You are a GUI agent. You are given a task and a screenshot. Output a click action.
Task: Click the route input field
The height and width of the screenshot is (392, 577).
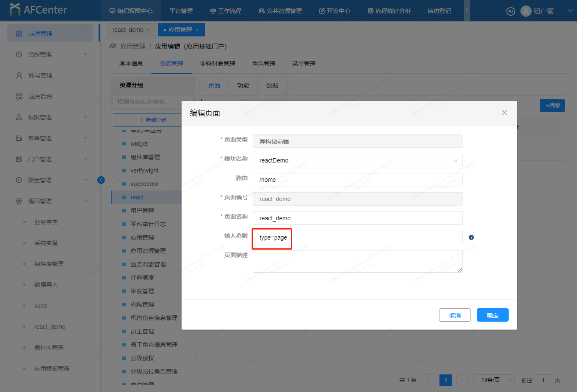point(357,180)
